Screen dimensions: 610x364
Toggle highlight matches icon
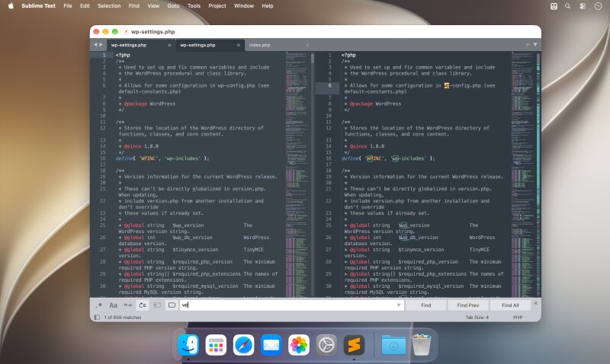point(172,305)
